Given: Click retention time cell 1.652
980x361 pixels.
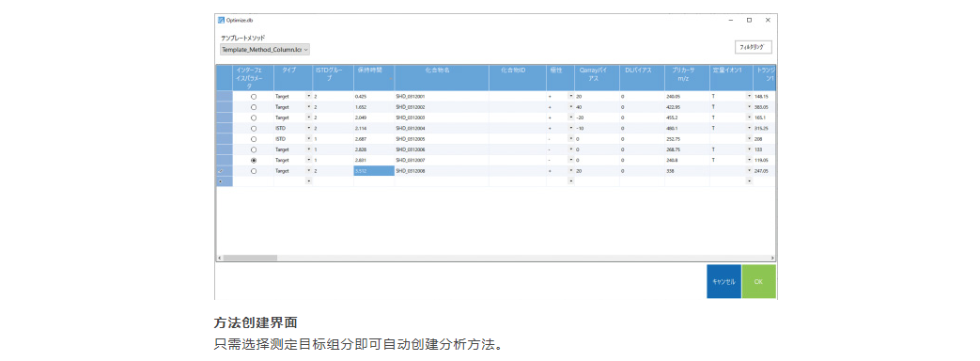Looking at the screenshot, I should pos(374,107).
